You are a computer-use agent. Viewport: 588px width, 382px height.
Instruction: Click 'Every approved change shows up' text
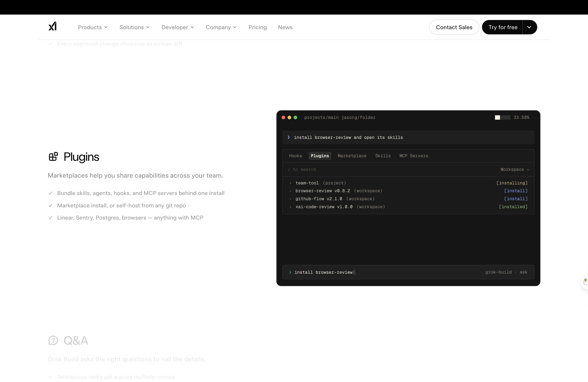[120, 44]
